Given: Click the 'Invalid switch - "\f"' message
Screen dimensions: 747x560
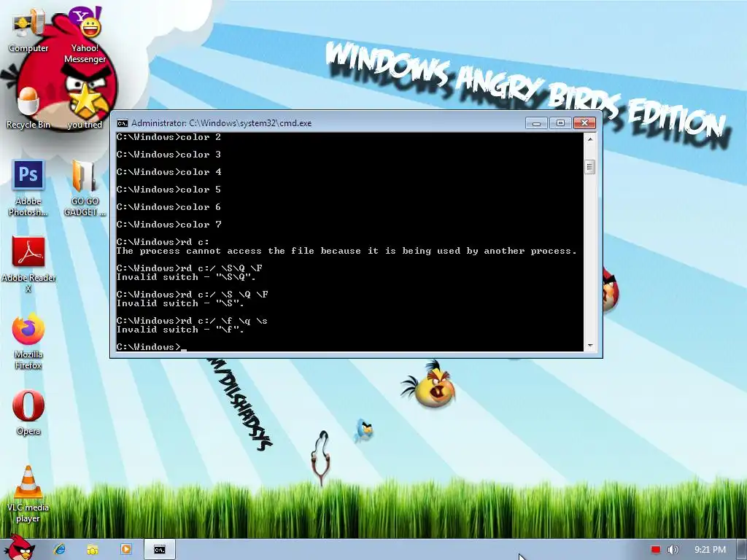Looking at the screenshot, I should click(x=180, y=330).
